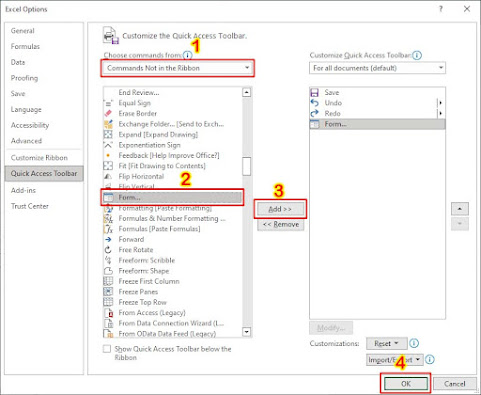This screenshot has height=395, width=481.
Task: Click the Equal Sign command icon
Action: [108, 103]
